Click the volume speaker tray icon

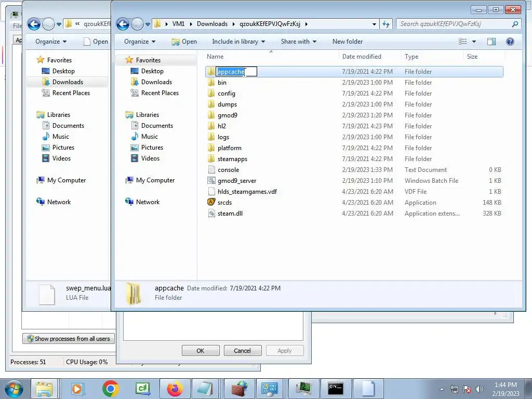click(x=479, y=389)
